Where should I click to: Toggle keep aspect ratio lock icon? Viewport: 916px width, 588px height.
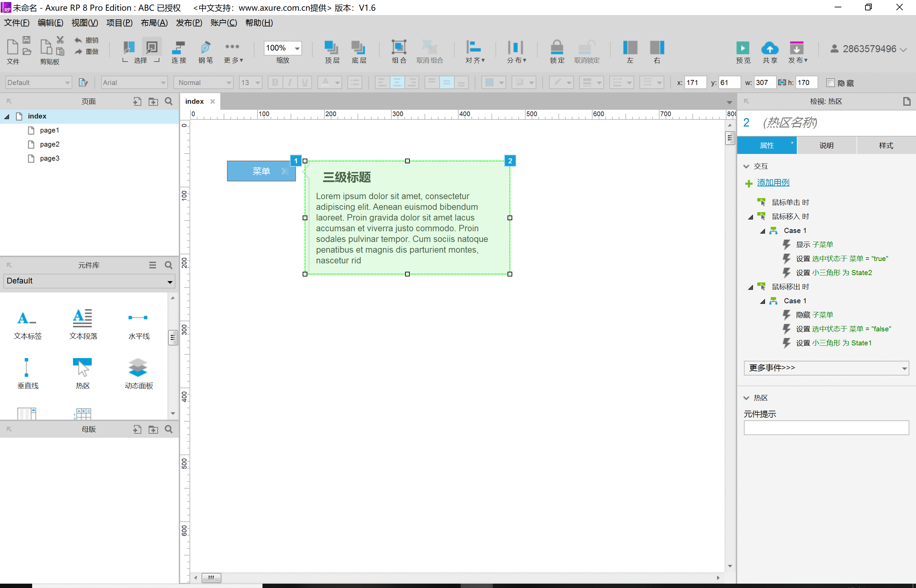coord(781,82)
